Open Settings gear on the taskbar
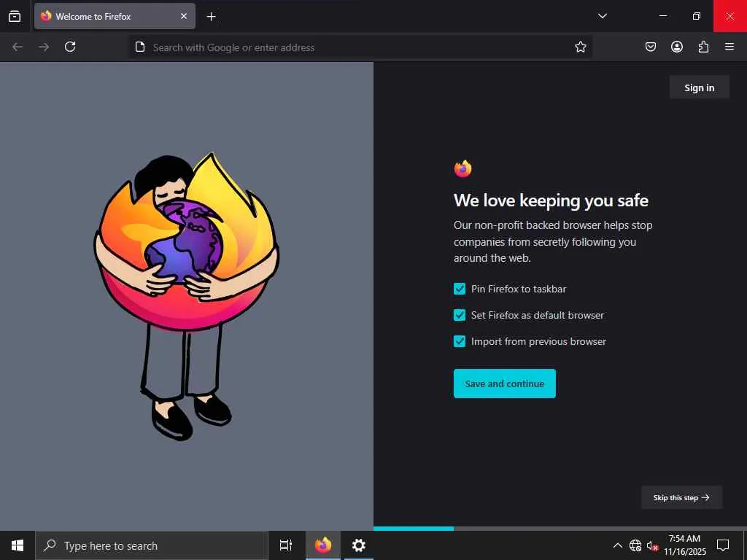Viewport: 747px width, 560px height. 358,545
